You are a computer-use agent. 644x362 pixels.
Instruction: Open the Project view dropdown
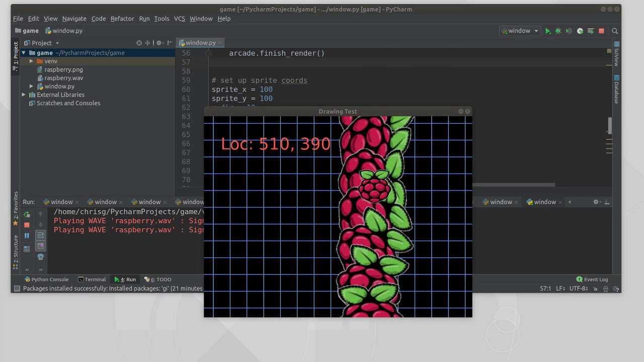coord(42,43)
